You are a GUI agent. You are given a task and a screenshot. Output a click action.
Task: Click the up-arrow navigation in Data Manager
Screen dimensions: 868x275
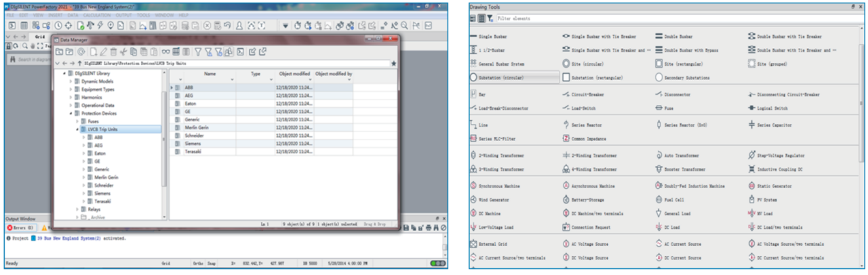(x=81, y=63)
